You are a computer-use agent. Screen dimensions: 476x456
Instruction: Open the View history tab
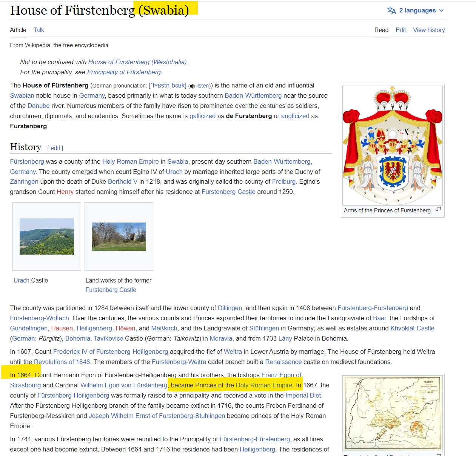click(x=429, y=30)
